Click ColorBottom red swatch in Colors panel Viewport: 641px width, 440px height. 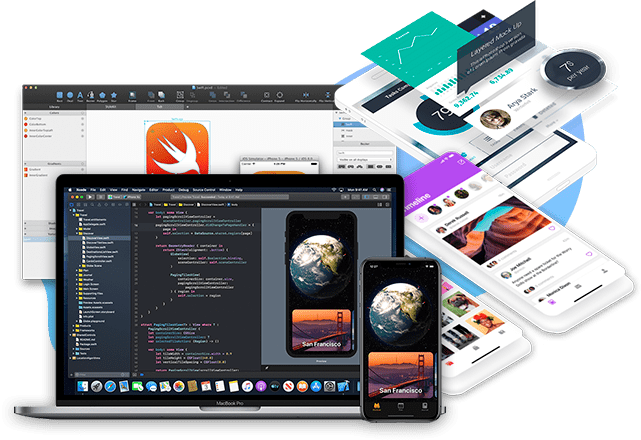point(26,124)
